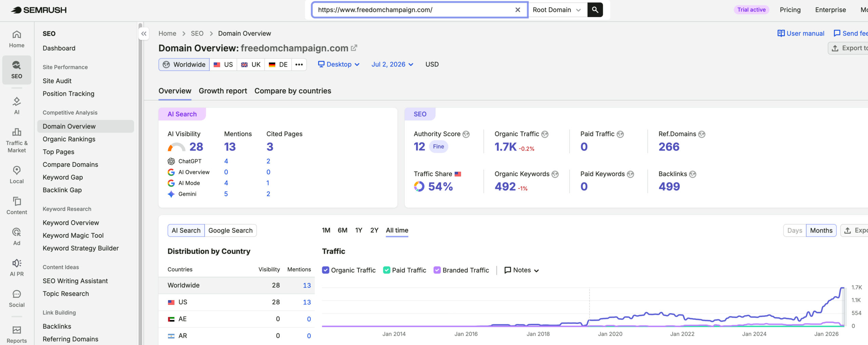Switch to AI Search toggle
Screen dimensions: 868x345
pyautogui.click(x=186, y=230)
